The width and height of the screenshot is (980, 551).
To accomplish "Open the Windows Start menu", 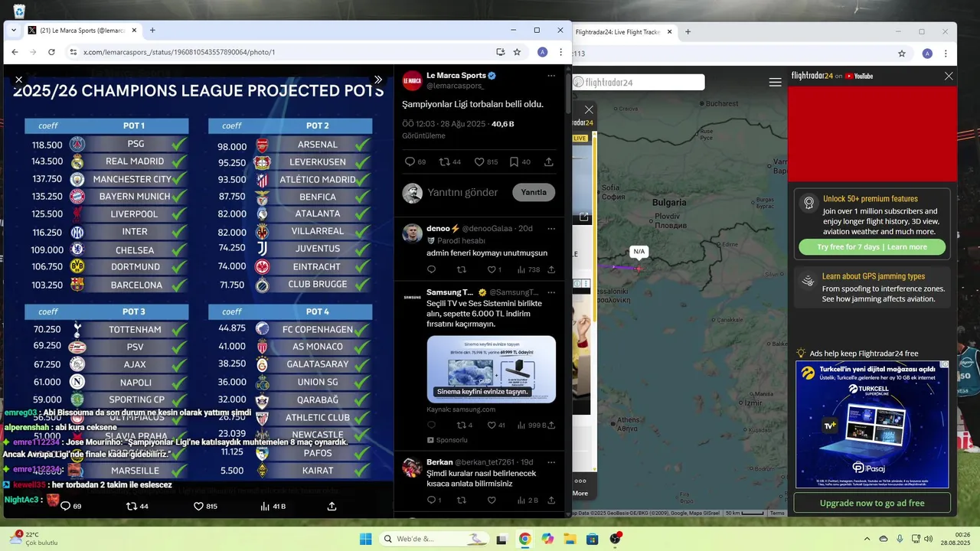I will coord(365,539).
